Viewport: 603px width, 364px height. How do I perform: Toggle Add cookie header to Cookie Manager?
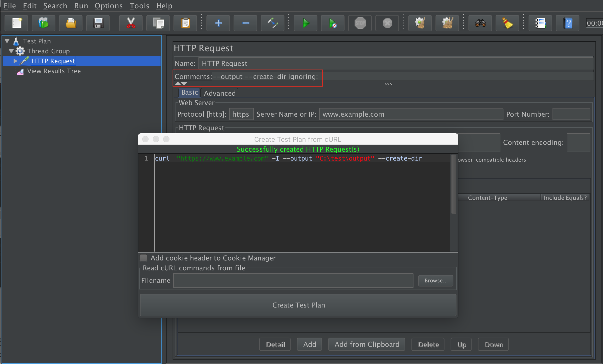pos(143,258)
